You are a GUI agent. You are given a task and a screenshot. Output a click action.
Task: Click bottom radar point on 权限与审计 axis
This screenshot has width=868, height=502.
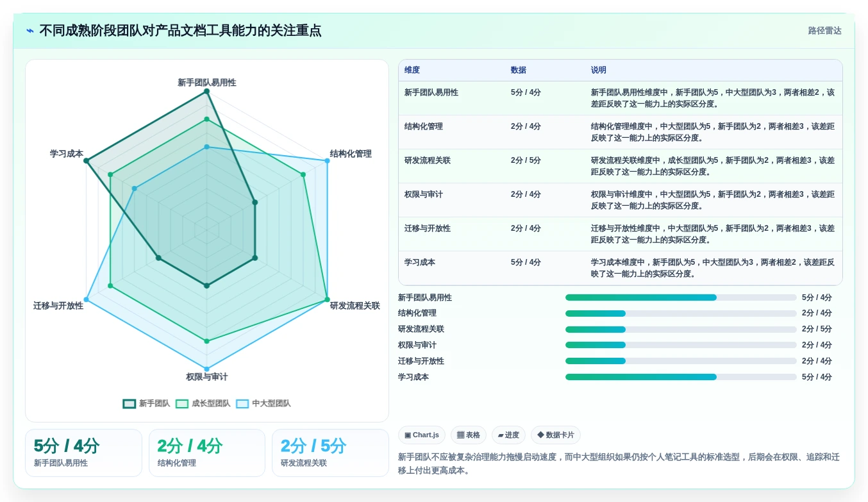point(207,369)
